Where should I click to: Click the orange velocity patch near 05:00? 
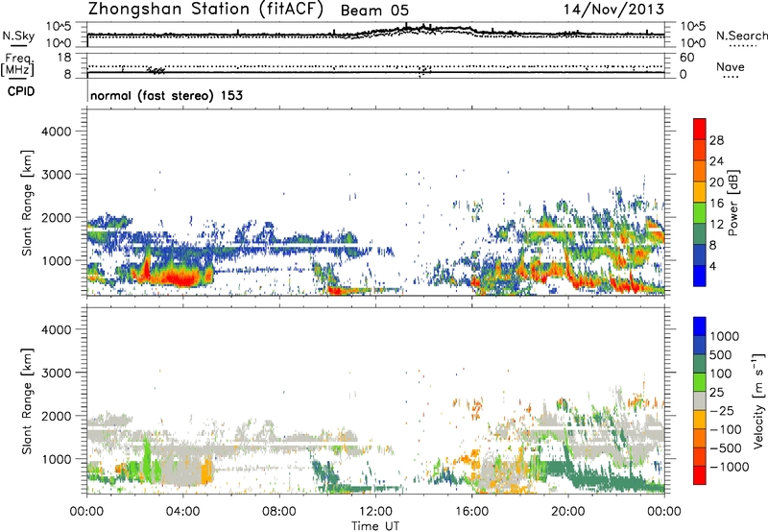point(207,472)
